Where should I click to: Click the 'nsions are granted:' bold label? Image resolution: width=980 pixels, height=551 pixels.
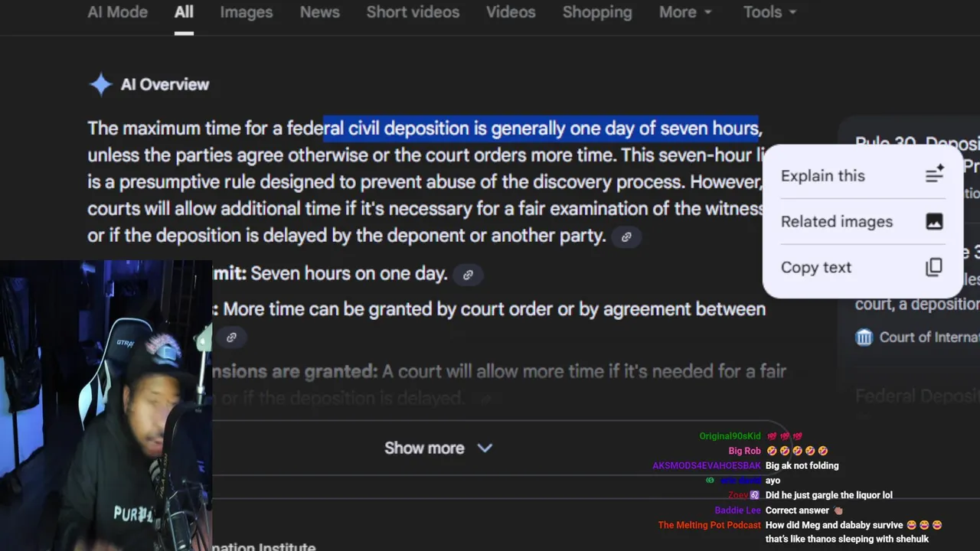296,371
